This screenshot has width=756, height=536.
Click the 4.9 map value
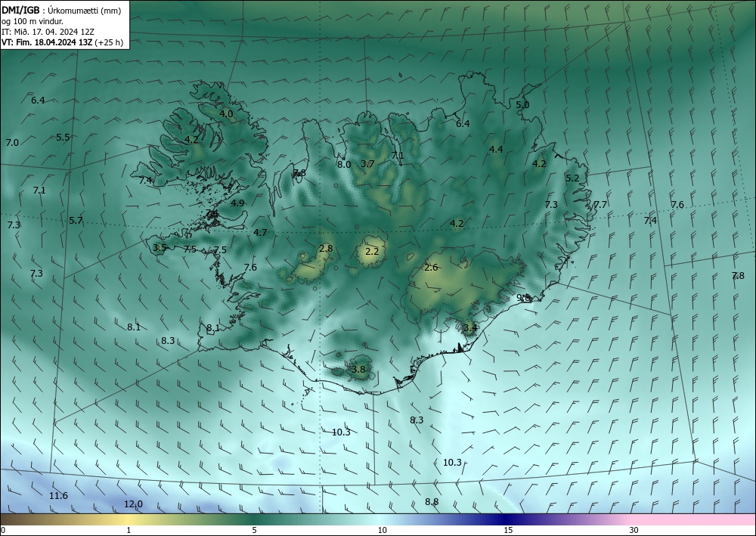[237, 203]
